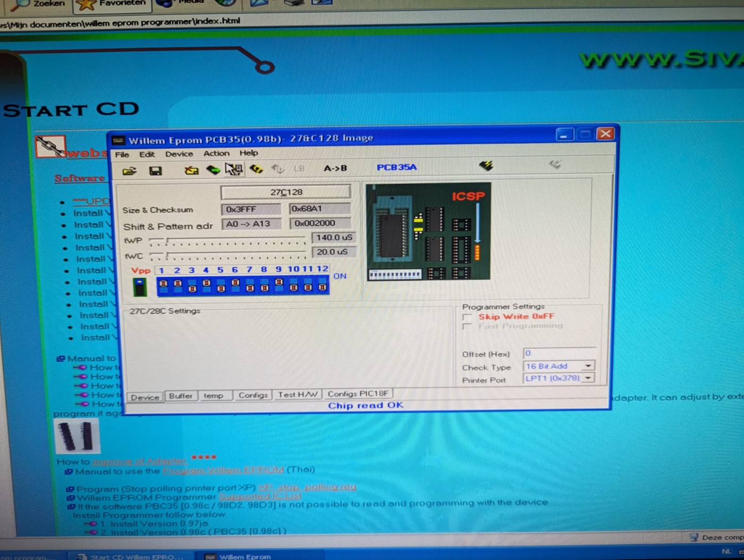Image resolution: width=744 pixels, height=560 pixels.
Task: Enable the Skip Write 0xFF checkbox
Action: (467, 317)
